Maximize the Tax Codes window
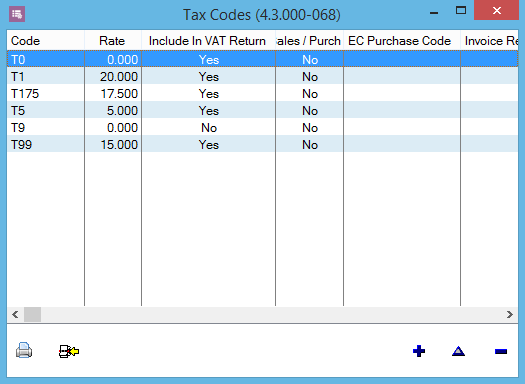 (461, 11)
